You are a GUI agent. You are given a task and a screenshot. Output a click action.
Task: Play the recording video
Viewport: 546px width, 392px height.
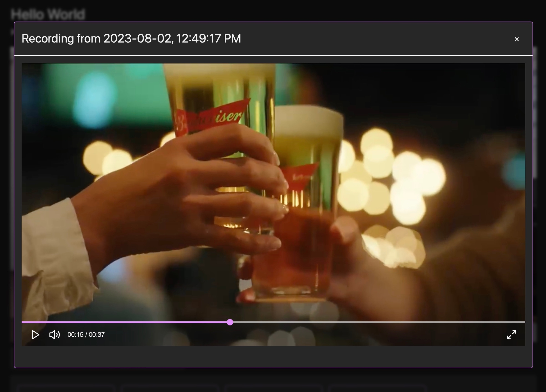pyautogui.click(x=35, y=334)
